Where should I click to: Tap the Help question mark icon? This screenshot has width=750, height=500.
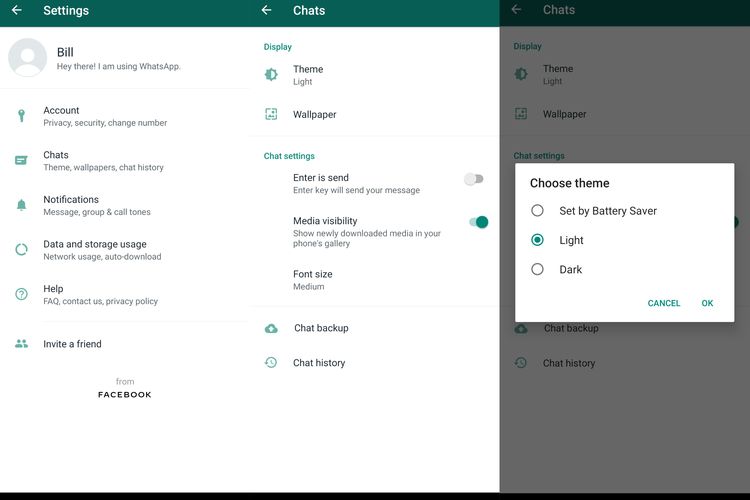tap(22, 294)
